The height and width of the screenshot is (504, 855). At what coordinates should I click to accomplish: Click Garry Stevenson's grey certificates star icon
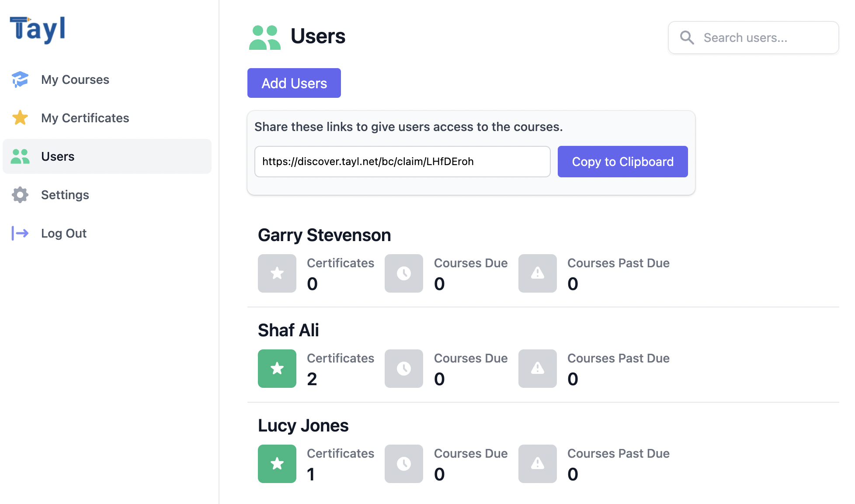(277, 273)
